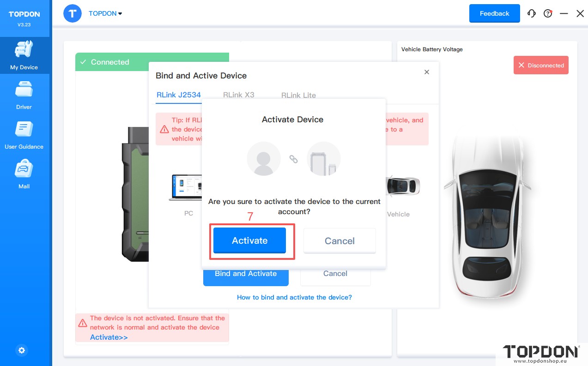Click the TOPDON account avatar

[x=73, y=13]
